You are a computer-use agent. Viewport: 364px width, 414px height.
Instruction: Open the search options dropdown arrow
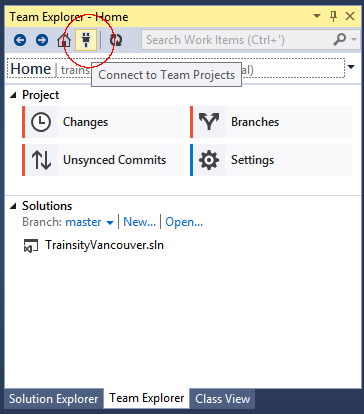click(354, 39)
